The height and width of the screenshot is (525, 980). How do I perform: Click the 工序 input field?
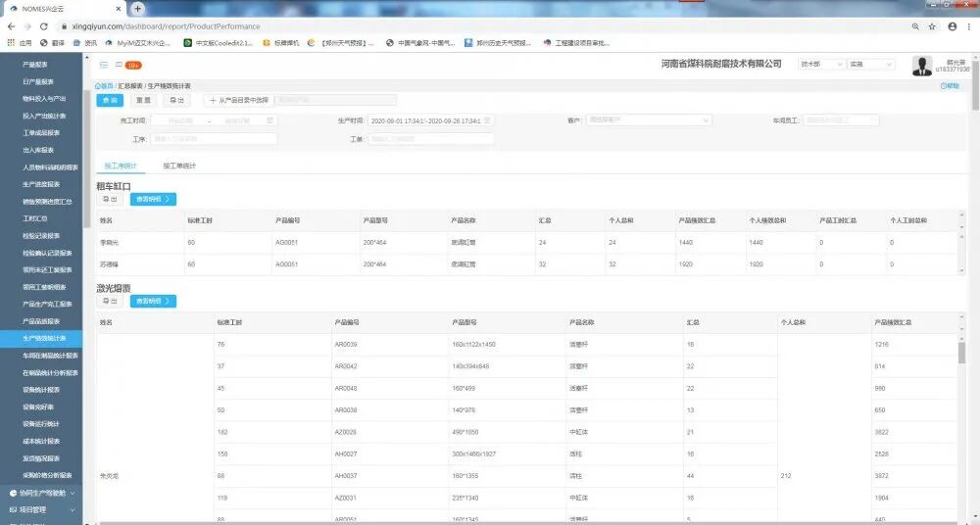(x=214, y=139)
